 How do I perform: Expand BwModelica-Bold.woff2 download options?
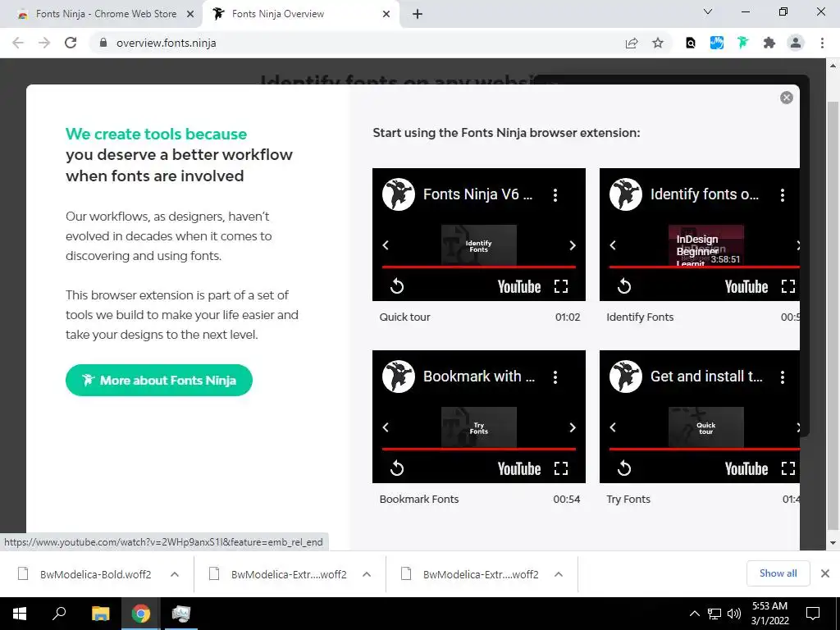[x=174, y=574]
